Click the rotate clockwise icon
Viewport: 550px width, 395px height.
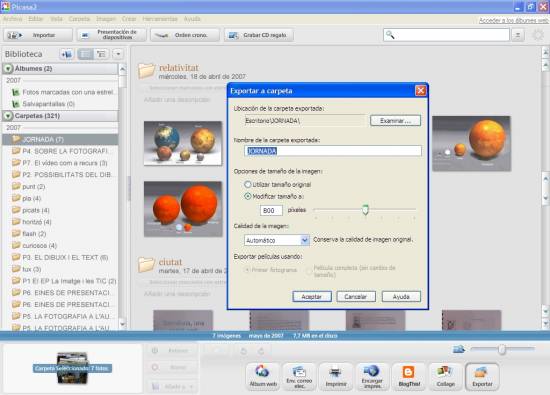point(261,351)
